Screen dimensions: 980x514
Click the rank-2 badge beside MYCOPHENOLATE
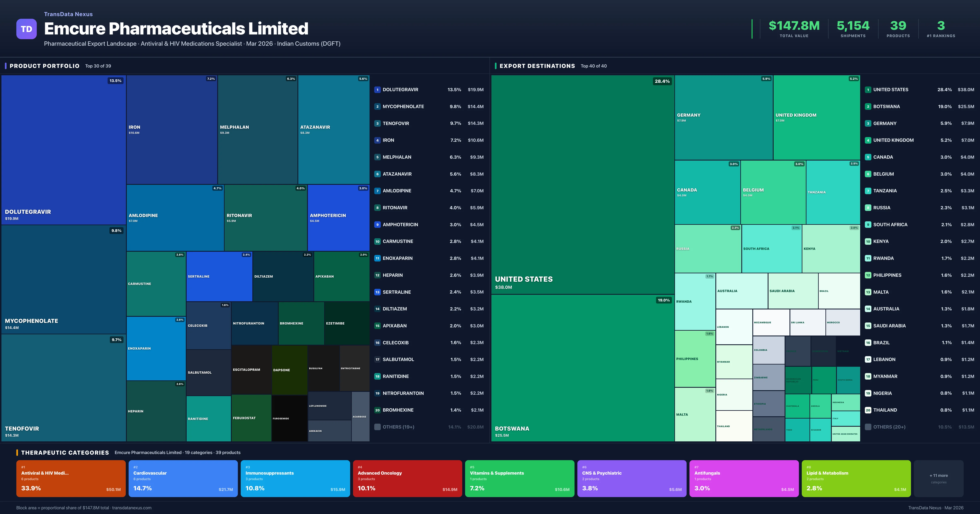click(377, 106)
